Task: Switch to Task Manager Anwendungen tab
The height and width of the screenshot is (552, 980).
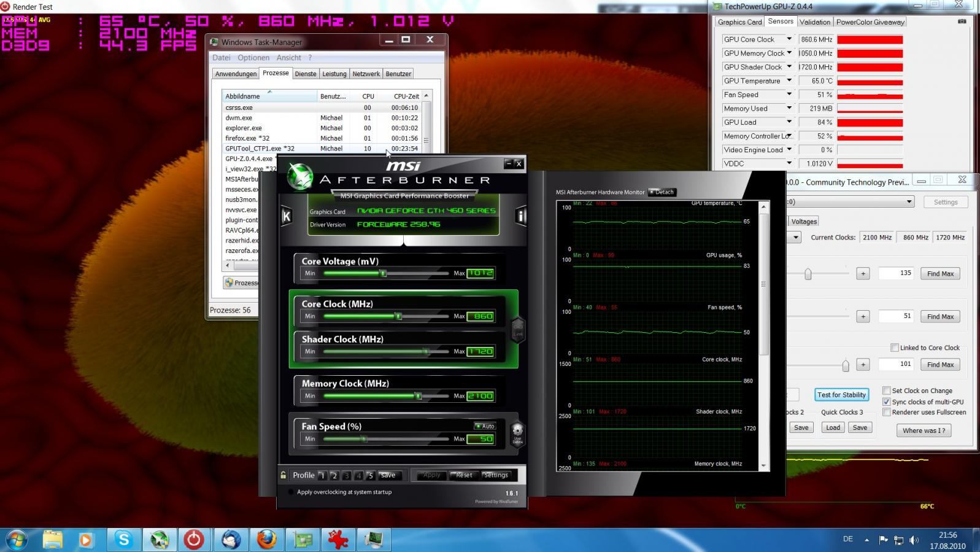Action: click(236, 74)
